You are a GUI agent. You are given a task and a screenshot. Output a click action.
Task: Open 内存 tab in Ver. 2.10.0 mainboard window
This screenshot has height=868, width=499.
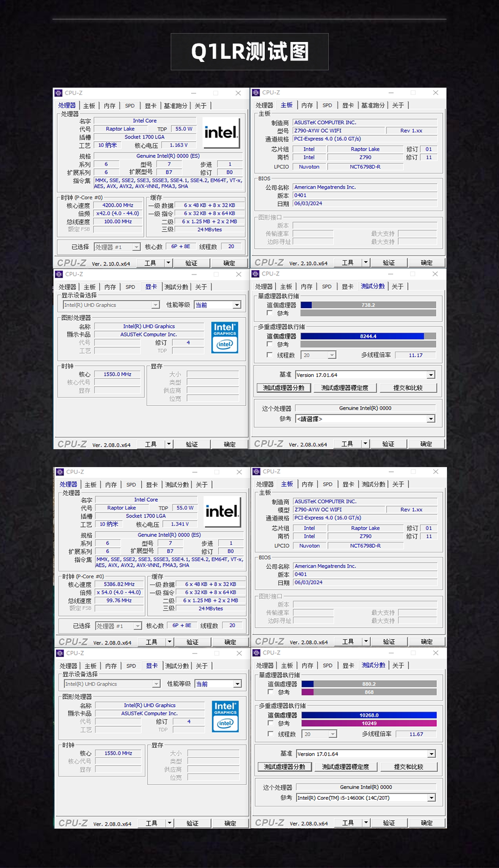click(307, 105)
